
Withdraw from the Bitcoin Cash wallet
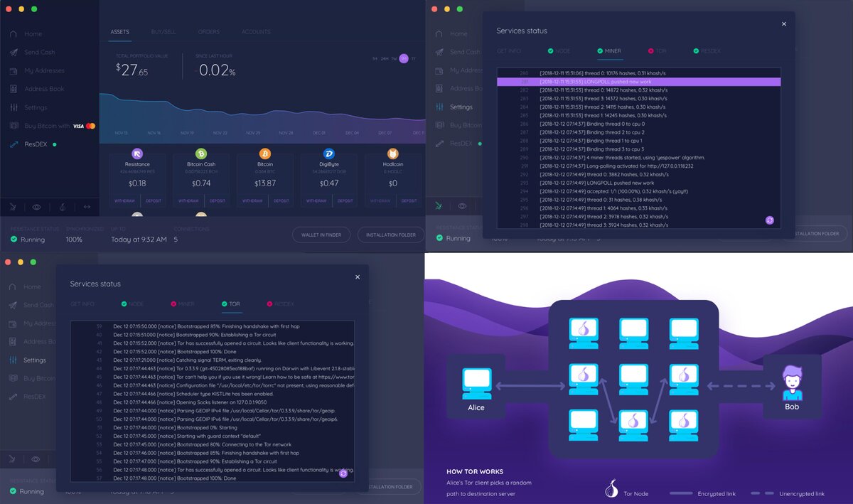[x=188, y=200]
